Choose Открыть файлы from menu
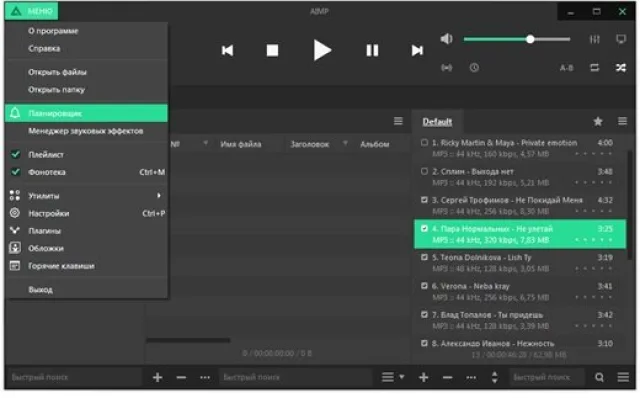Image resolution: width=640 pixels, height=398 pixels. [x=86, y=72]
